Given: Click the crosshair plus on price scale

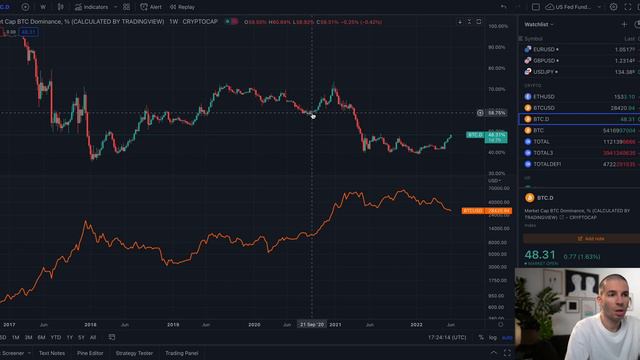Looking at the screenshot, I should [x=480, y=113].
